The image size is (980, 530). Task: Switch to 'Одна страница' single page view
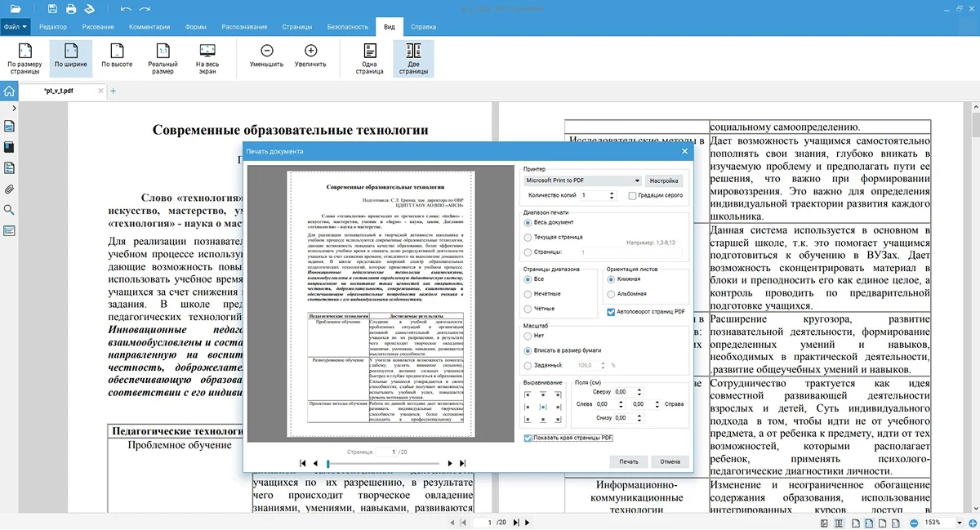point(369,56)
